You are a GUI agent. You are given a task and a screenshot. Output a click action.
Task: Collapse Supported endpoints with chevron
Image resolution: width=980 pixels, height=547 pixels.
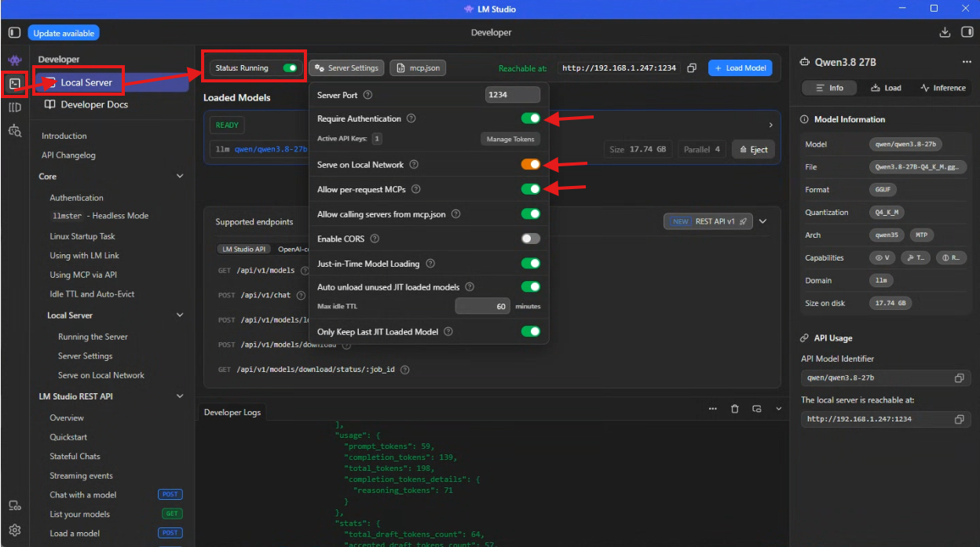click(x=762, y=221)
